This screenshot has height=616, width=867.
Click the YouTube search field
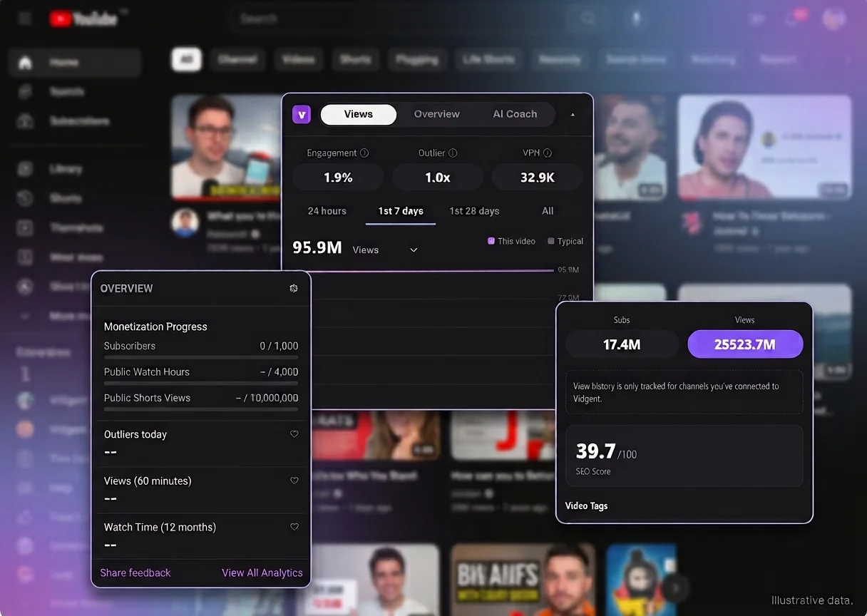click(399, 19)
